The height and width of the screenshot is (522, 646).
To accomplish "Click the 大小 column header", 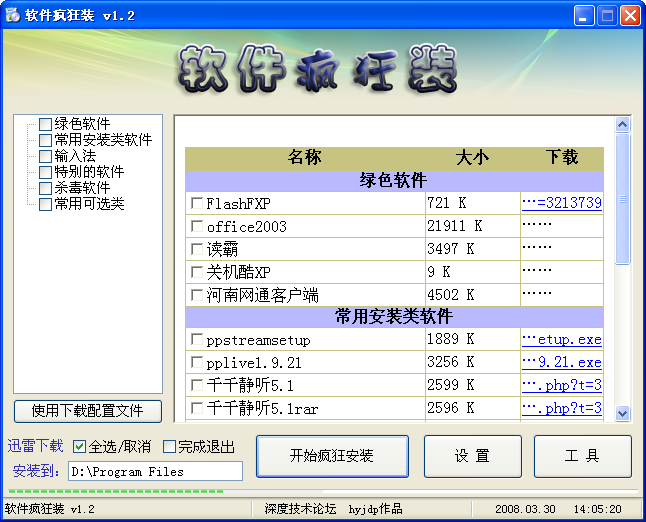I will [x=473, y=158].
